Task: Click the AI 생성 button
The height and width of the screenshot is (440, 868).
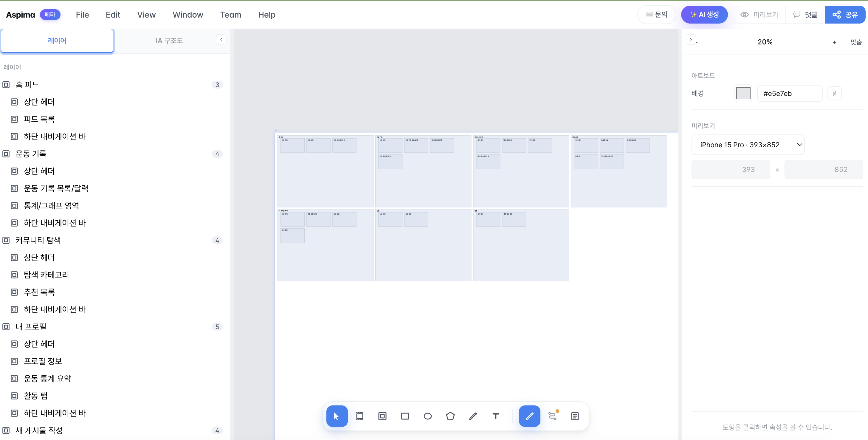Action: (704, 15)
